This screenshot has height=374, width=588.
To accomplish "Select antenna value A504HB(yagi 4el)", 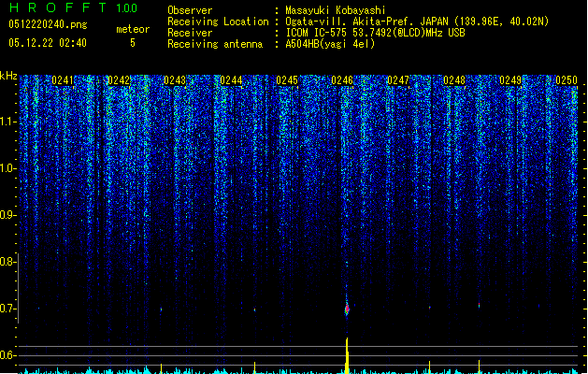I will click(x=330, y=44).
